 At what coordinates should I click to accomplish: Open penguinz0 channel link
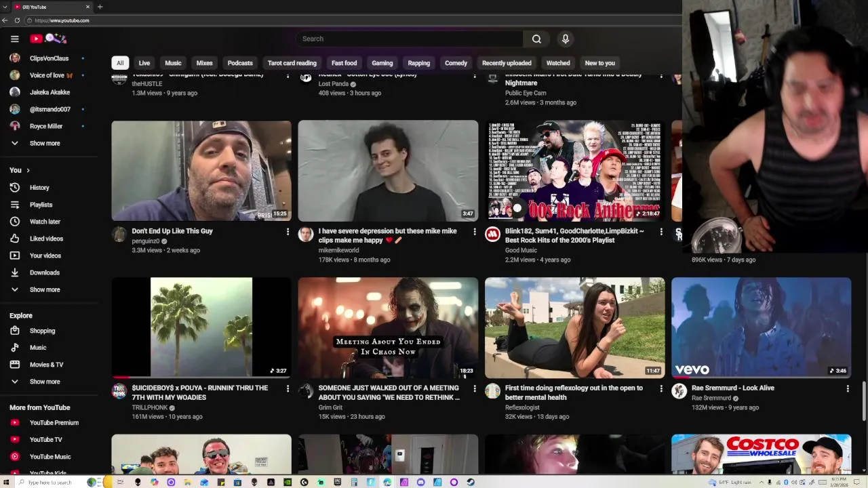tap(146, 241)
